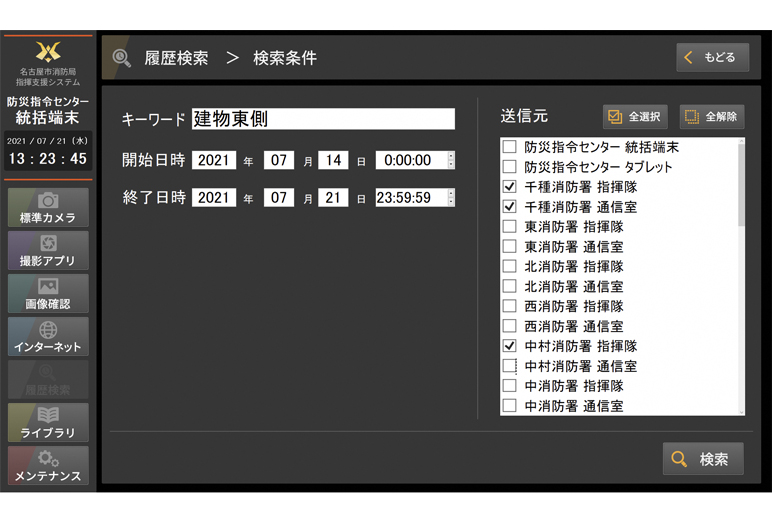Edit the start date month field

point(279,160)
